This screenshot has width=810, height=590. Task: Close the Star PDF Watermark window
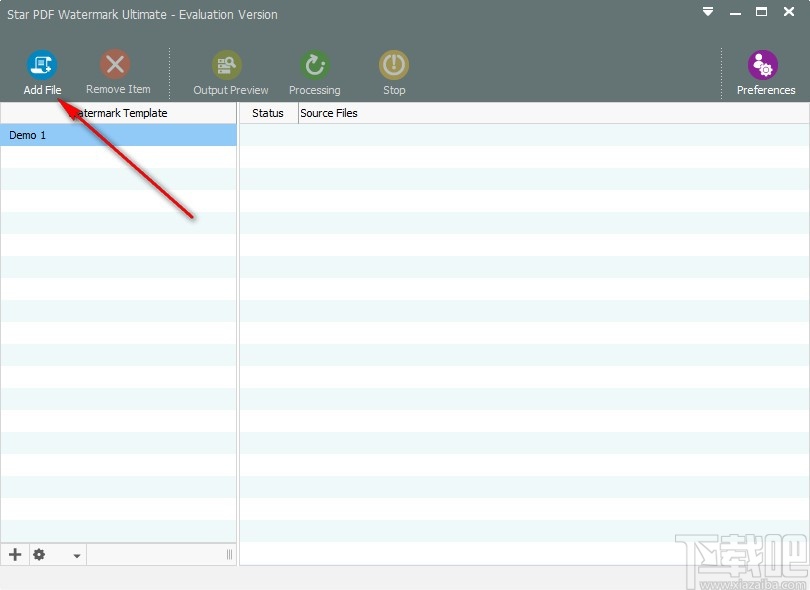[789, 11]
